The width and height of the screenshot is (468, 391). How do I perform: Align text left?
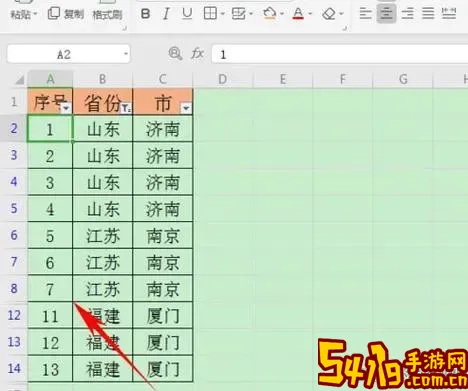point(366,14)
